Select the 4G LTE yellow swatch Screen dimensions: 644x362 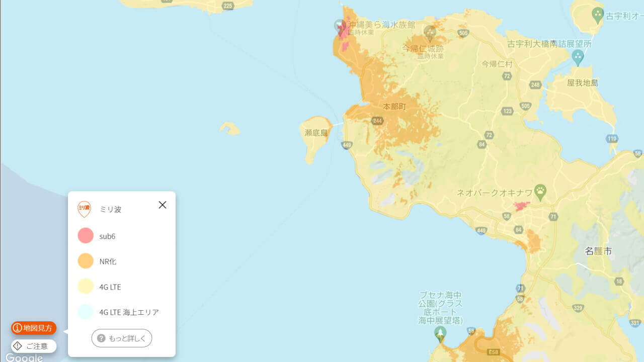click(86, 287)
